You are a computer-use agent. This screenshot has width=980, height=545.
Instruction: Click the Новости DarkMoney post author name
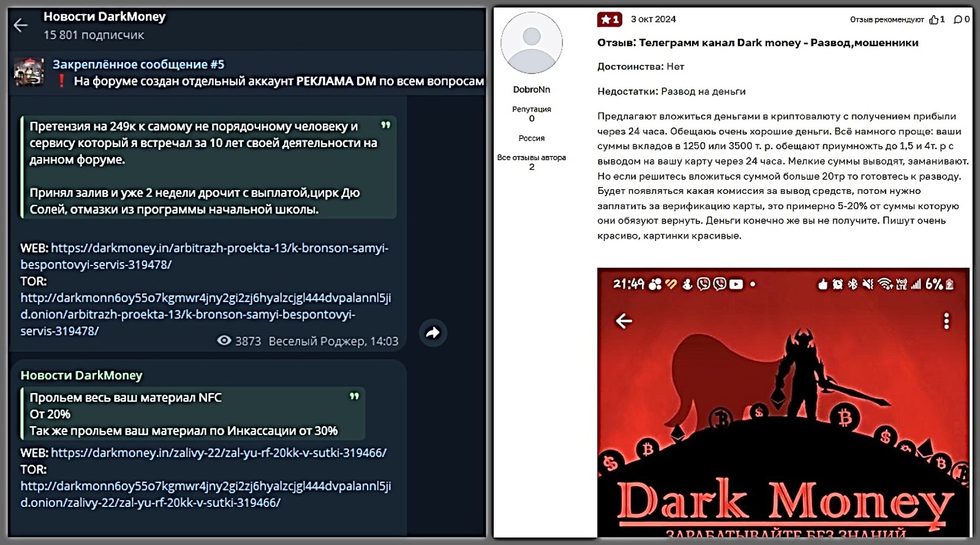(81, 375)
